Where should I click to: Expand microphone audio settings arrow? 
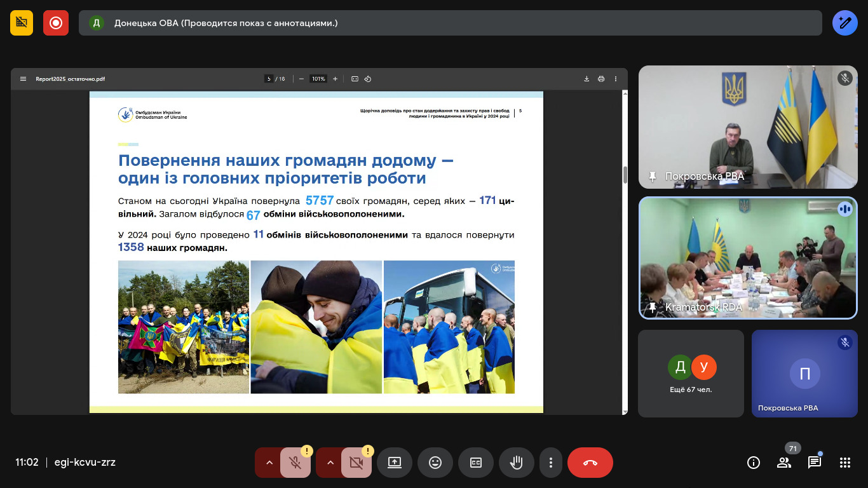[269, 463]
